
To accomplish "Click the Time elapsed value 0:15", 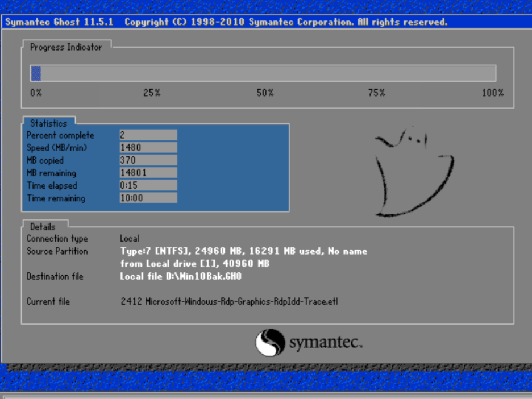I will tap(148, 185).
